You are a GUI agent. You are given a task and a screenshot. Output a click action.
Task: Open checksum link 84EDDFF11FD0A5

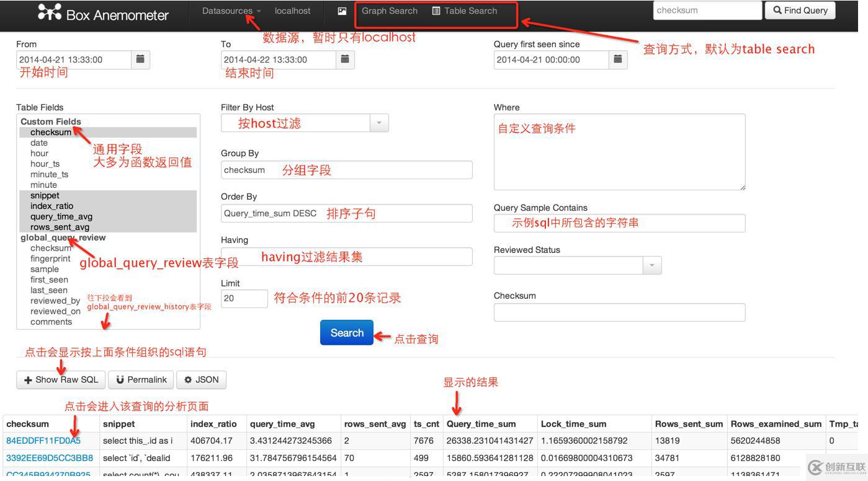coord(43,441)
